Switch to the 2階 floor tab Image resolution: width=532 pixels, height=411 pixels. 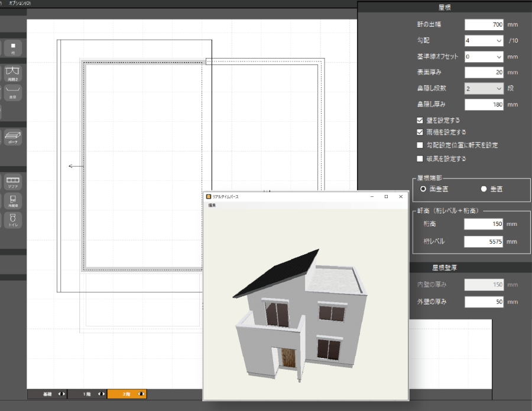126,394
